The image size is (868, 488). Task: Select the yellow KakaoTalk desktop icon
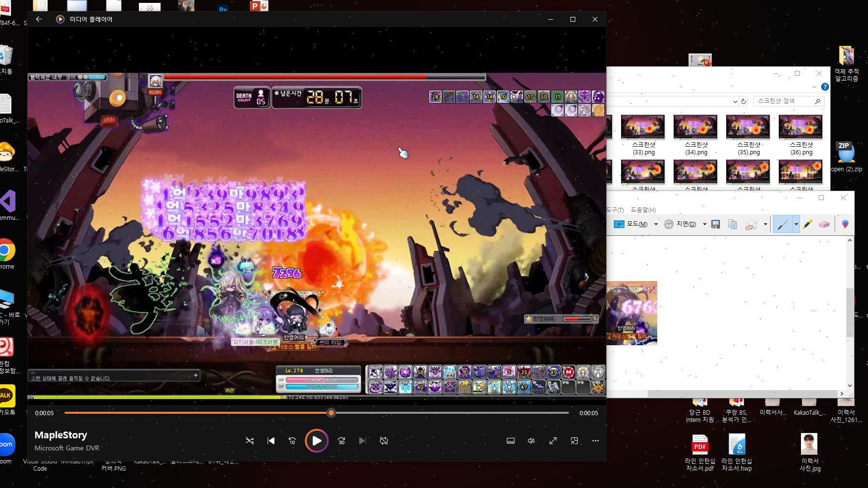(x=7, y=400)
